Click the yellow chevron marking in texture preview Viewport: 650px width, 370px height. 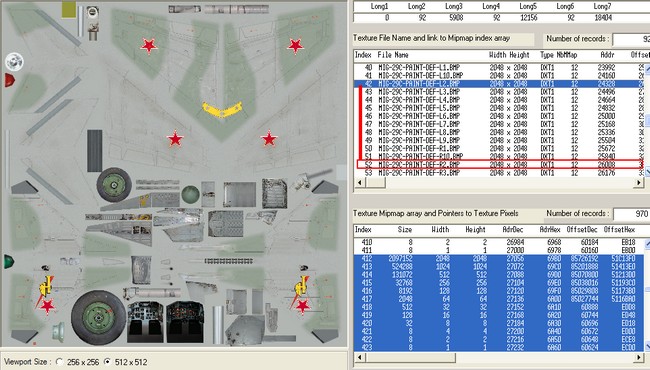point(222,109)
